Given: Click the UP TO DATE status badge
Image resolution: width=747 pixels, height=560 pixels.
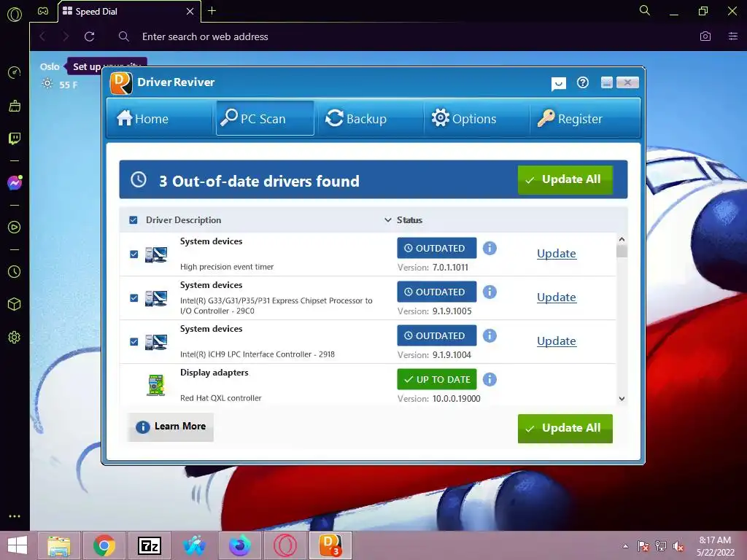Looking at the screenshot, I should (x=436, y=379).
